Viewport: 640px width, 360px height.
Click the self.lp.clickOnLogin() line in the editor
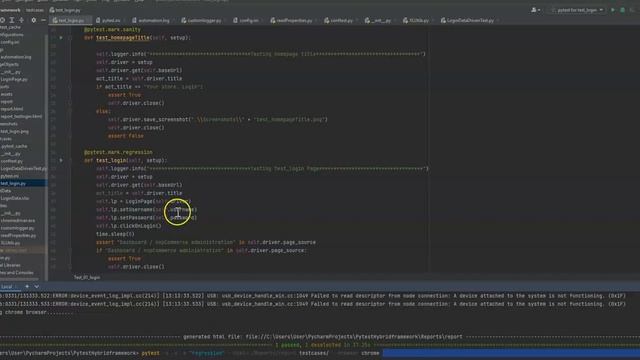tap(129, 226)
